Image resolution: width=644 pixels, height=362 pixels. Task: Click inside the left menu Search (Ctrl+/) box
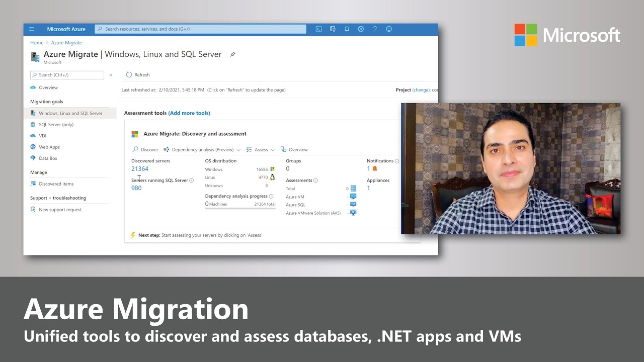[x=67, y=75]
